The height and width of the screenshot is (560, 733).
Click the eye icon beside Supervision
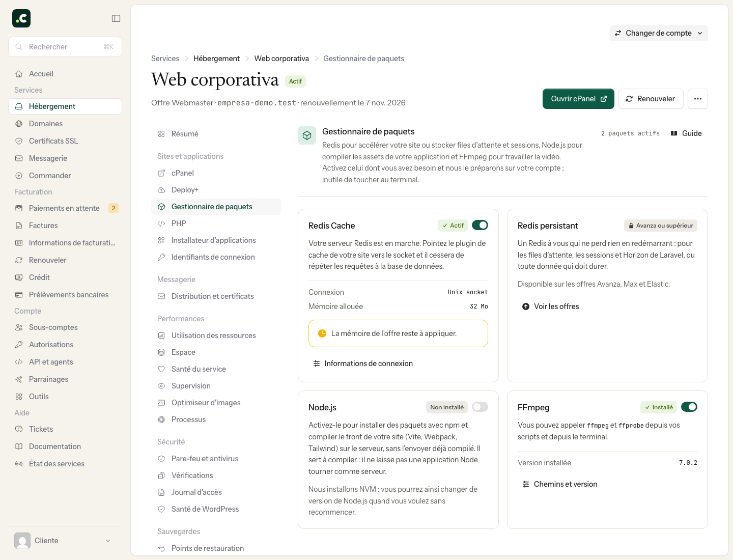(x=161, y=386)
